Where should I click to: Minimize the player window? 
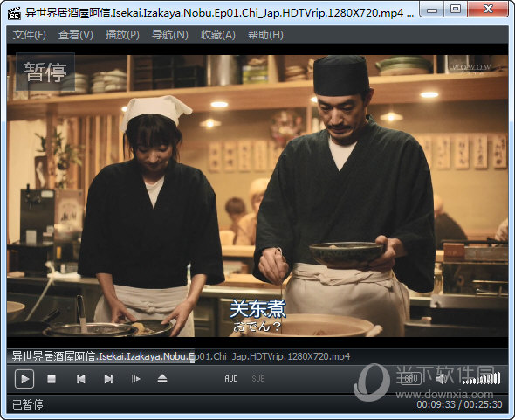(x=431, y=10)
